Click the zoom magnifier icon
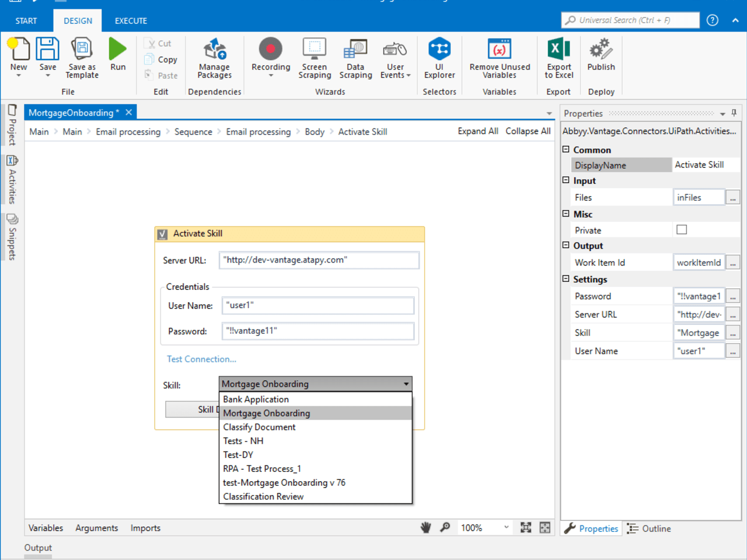This screenshot has height=560, width=747. coord(445,527)
